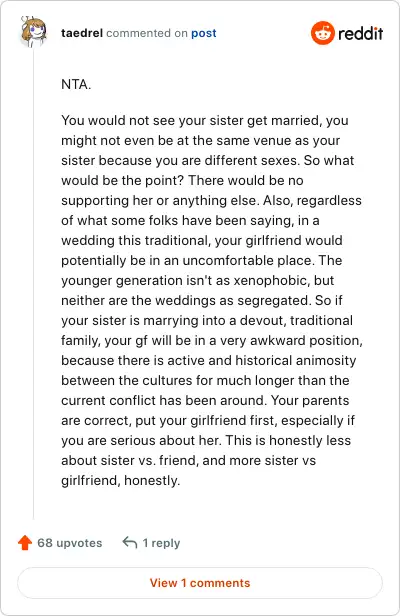Click the "View 1 comments" button
This screenshot has height=616, width=400.
[x=200, y=583]
